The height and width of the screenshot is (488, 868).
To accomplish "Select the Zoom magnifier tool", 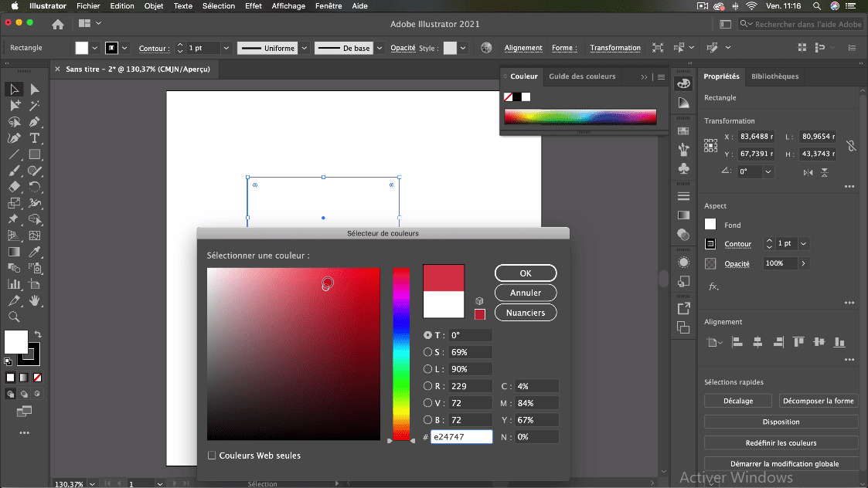I will click(14, 317).
